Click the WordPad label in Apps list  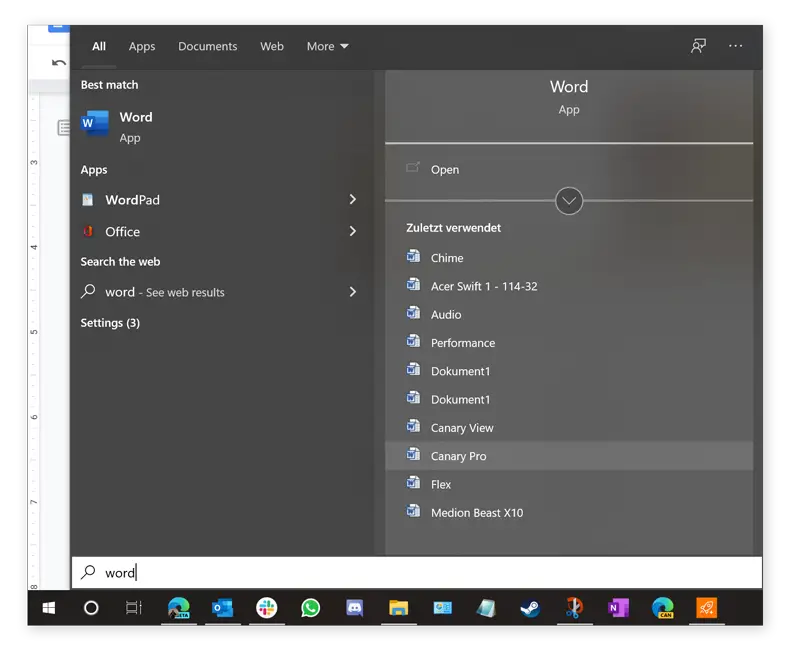tap(133, 200)
